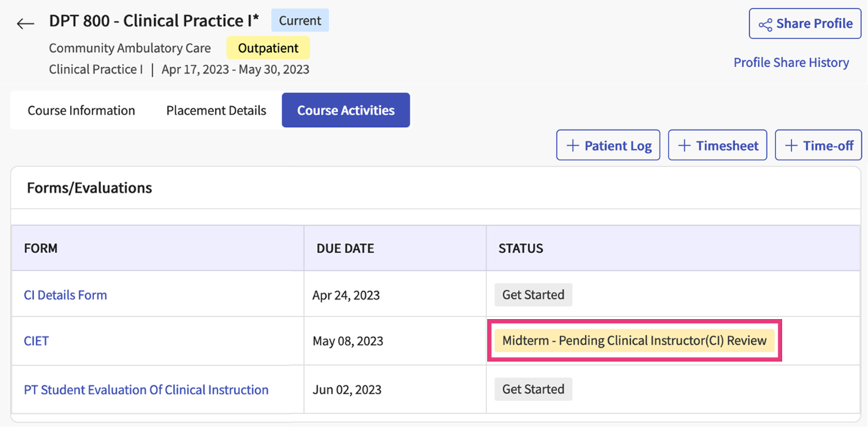Click the plus icon beside Patient Log
This screenshot has width=868, height=429.
point(573,146)
